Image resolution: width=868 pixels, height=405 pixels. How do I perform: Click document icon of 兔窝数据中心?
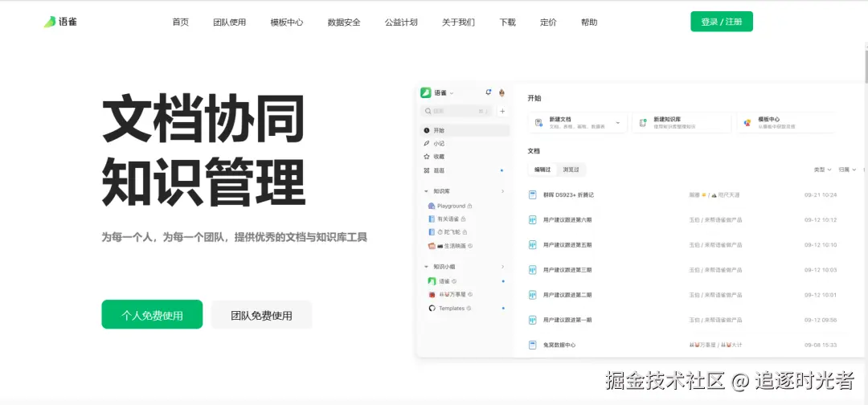pos(533,345)
